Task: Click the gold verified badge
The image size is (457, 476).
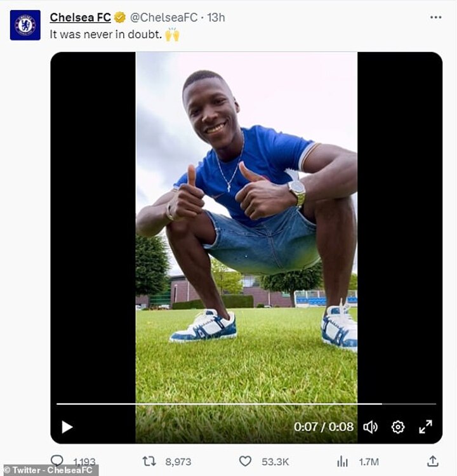Action: point(119,17)
